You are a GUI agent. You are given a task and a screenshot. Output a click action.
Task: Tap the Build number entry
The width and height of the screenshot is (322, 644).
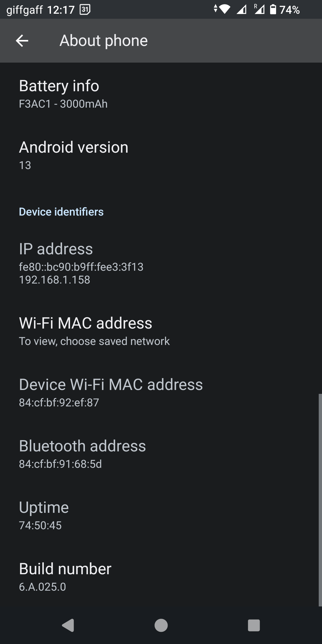pyautogui.click(x=161, y=577)
